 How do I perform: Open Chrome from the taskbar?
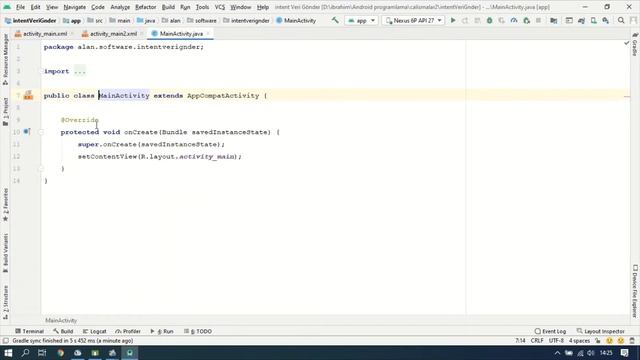coord(60,353)
